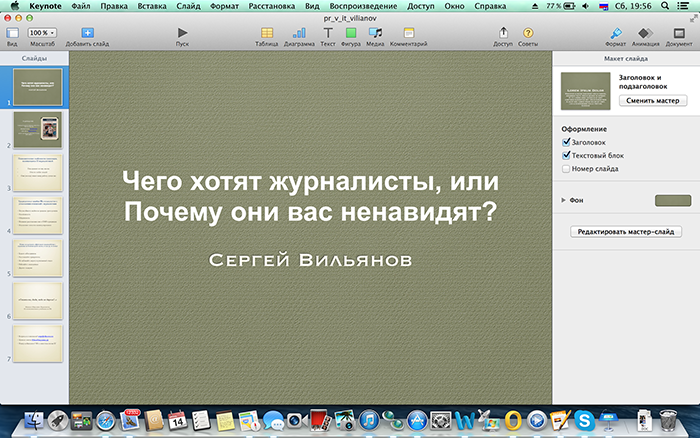Open Finder from the Dock

[x=34, y=420]
